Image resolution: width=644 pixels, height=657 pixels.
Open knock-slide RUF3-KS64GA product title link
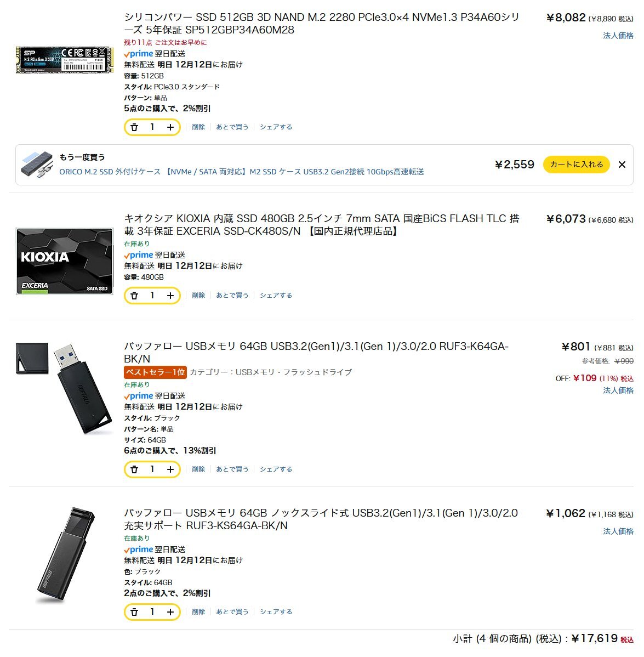coord(321,519)
